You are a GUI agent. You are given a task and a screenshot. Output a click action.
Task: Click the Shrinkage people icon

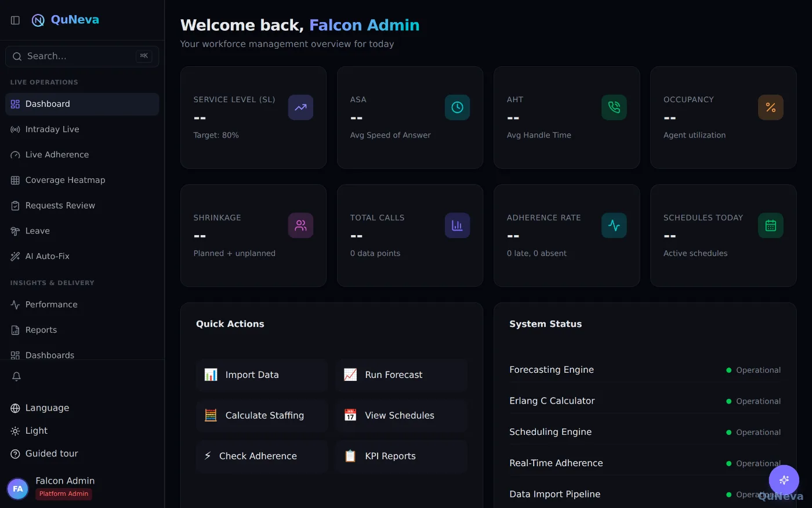pos(300,225)
